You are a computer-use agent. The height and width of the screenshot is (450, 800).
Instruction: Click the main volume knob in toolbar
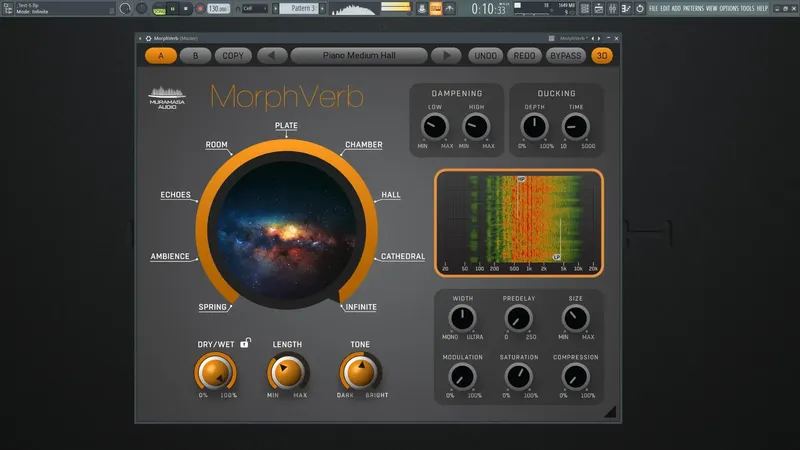(126, 9)
